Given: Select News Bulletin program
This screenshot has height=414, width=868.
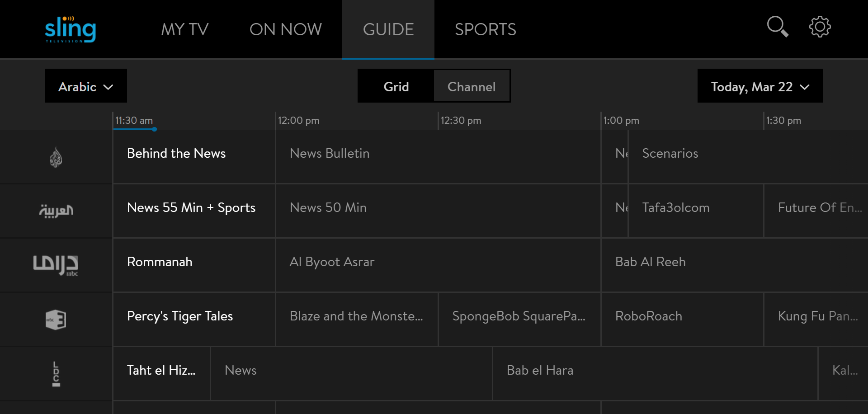Looking at the screenshot, I should click(438, 157).
